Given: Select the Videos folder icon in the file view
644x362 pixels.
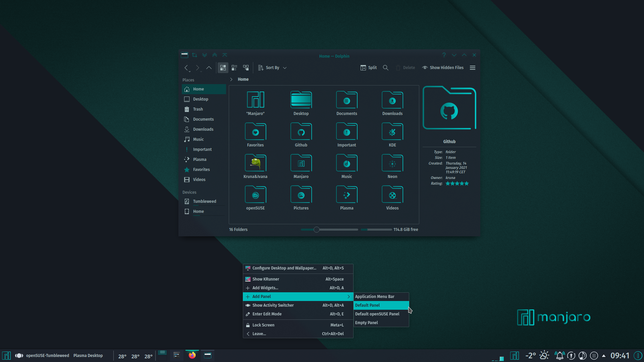Looking at the screenshot, I should click(392, 194).
